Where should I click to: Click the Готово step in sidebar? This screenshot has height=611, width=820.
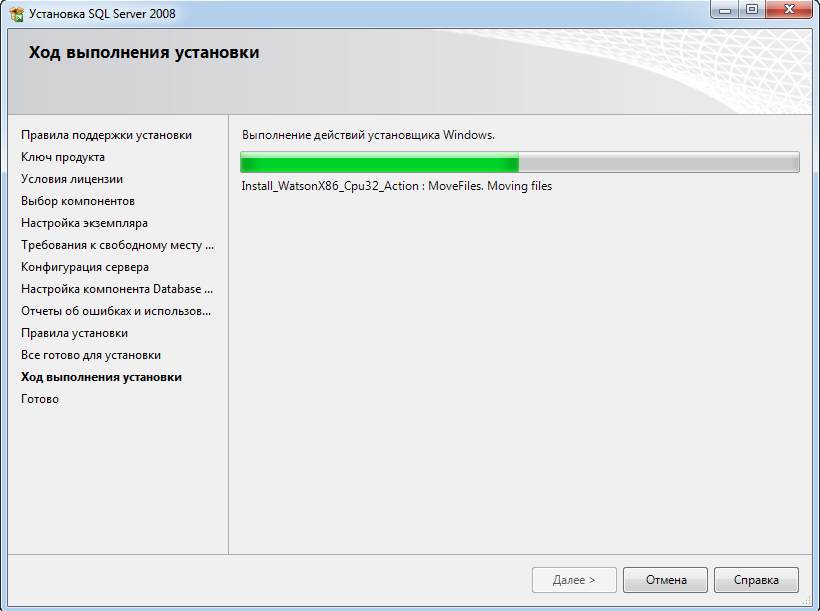[40, 399]
